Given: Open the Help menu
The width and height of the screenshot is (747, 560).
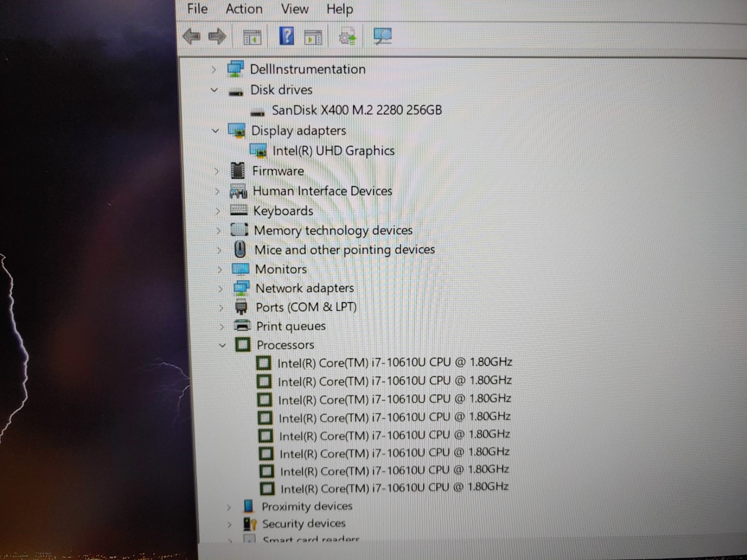Looking at the screenshot, I should (x=339, y=9).
